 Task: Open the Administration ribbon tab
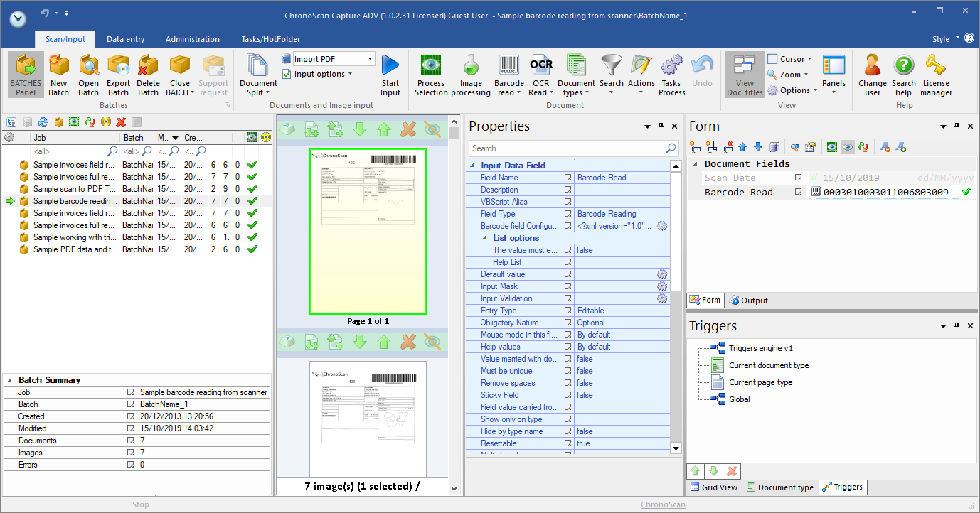tap(193, 39)
